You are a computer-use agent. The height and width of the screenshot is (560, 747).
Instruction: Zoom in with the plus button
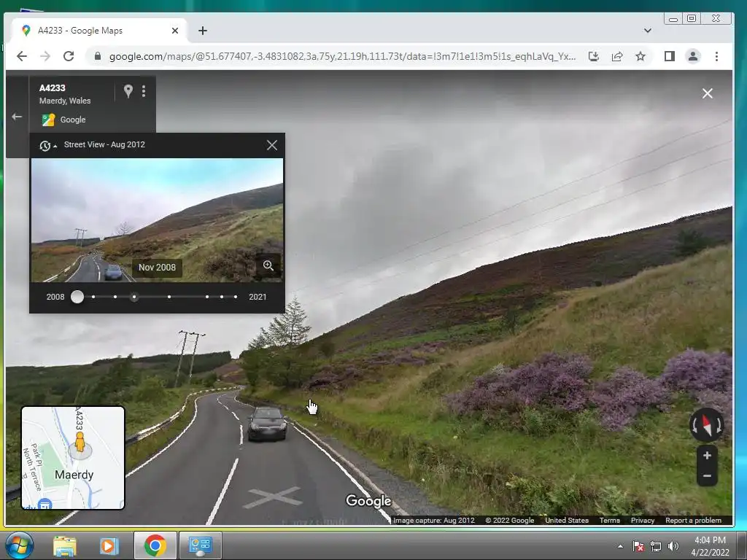pos(707,456)
